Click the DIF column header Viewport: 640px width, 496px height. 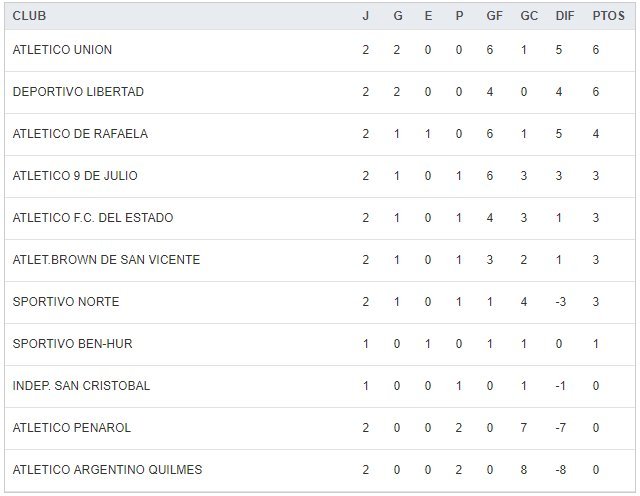564,16
